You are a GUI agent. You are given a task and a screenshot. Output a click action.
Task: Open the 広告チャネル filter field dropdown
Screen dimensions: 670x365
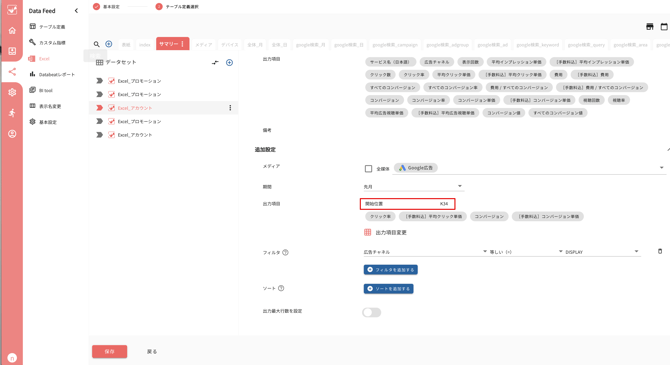(x=425, y=252)
